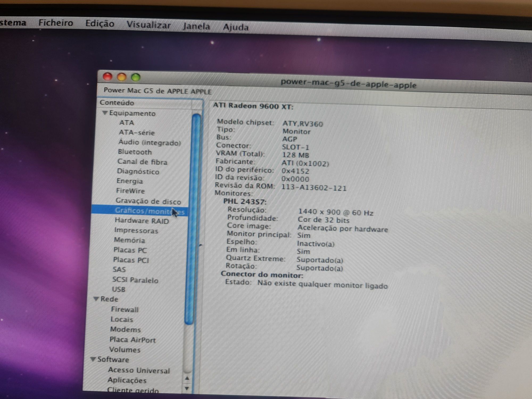Select Hardware RAID in the sidebar

[142, 221]
